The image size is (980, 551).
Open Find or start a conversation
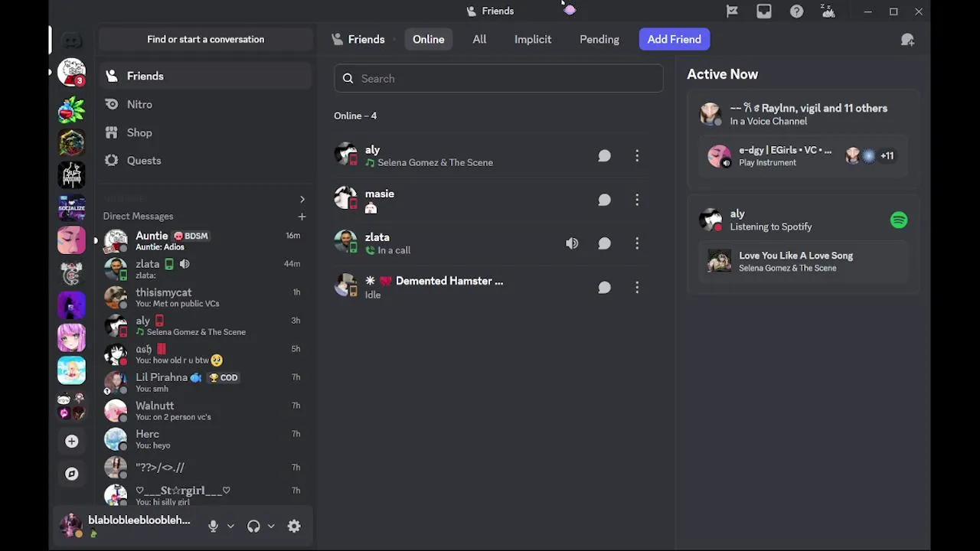[206, 39]
